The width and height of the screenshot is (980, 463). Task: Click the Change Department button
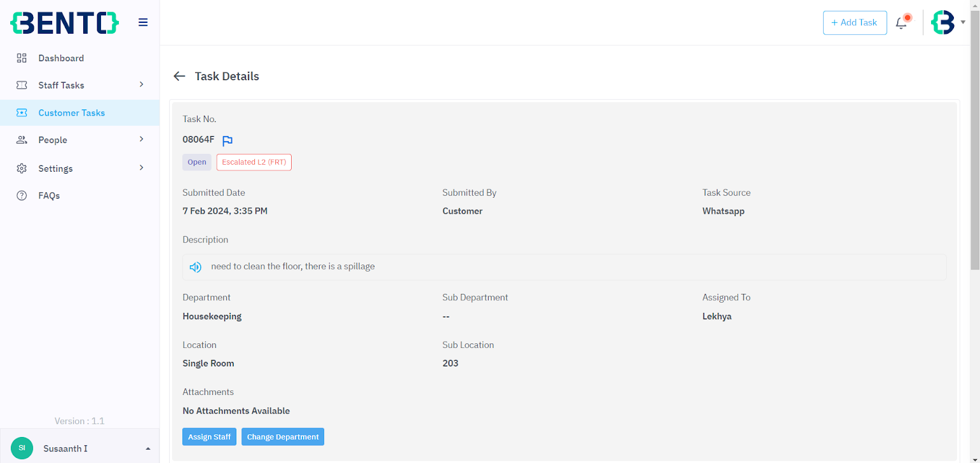click(x=283, y=437)
